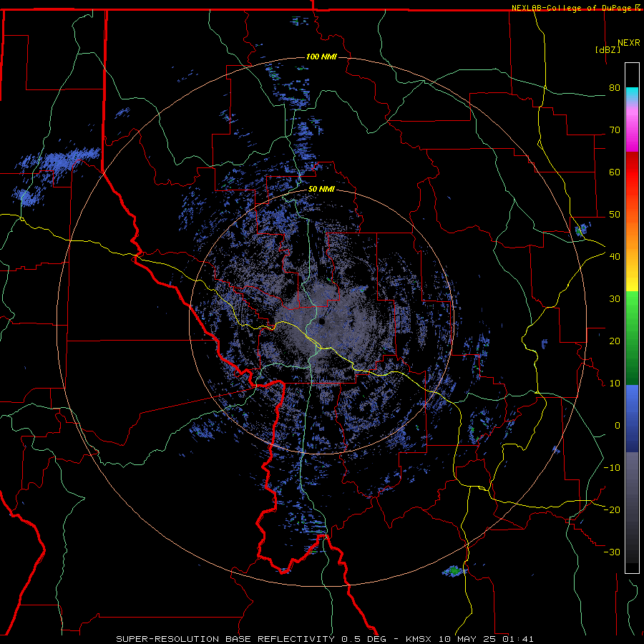Click the green band of the reflectivity color bar
Viewport: 644px width, 644px height.
[632, 338]
